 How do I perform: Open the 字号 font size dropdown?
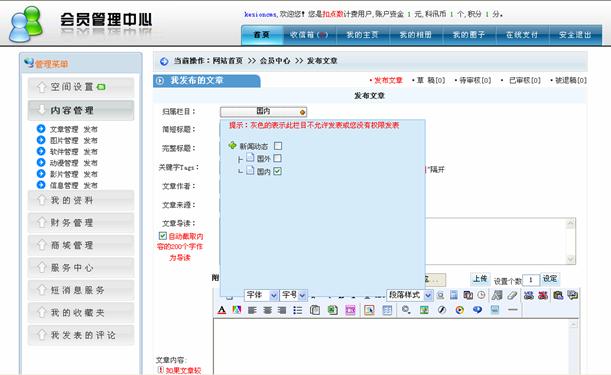[293, 295]
